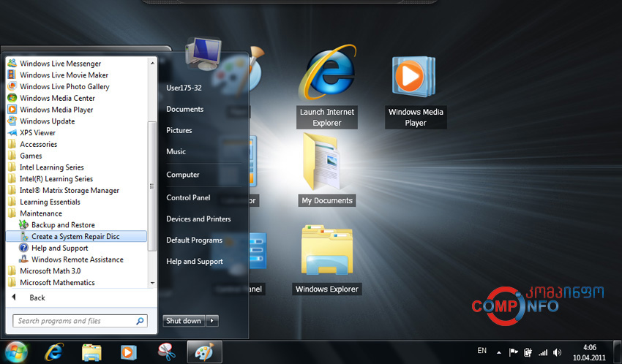Click Help and Support in right pane

(x=195, y=262)
